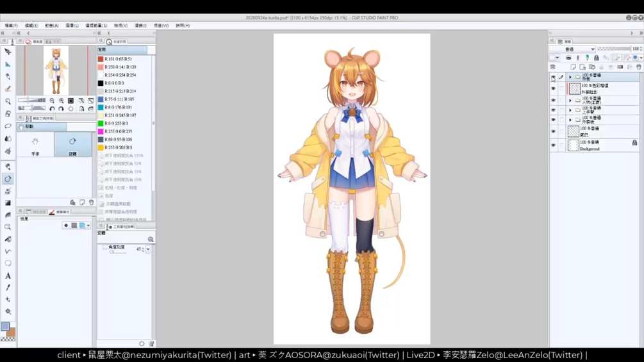Hide the 尾巴 layer eye icon
The width and height of the screenshot is (644, 362).
553,131
